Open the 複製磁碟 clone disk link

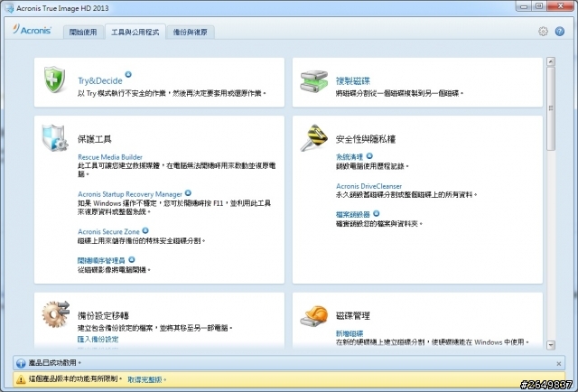click(353, 80)
